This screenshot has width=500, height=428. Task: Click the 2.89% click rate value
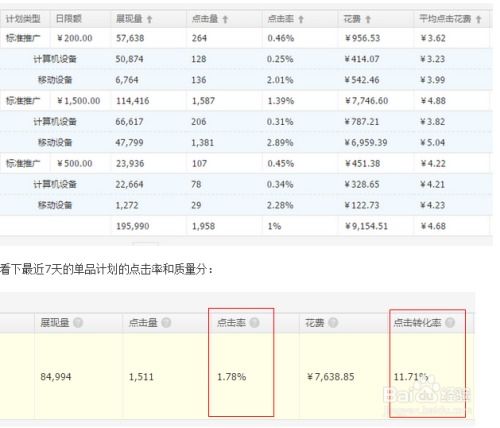pyautogui.click(x=280, y=143)
